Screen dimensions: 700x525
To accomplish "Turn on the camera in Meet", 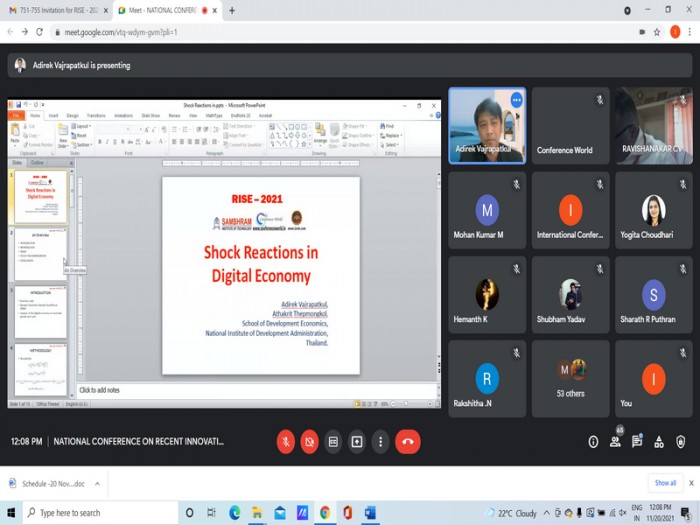I will (309, 441).
